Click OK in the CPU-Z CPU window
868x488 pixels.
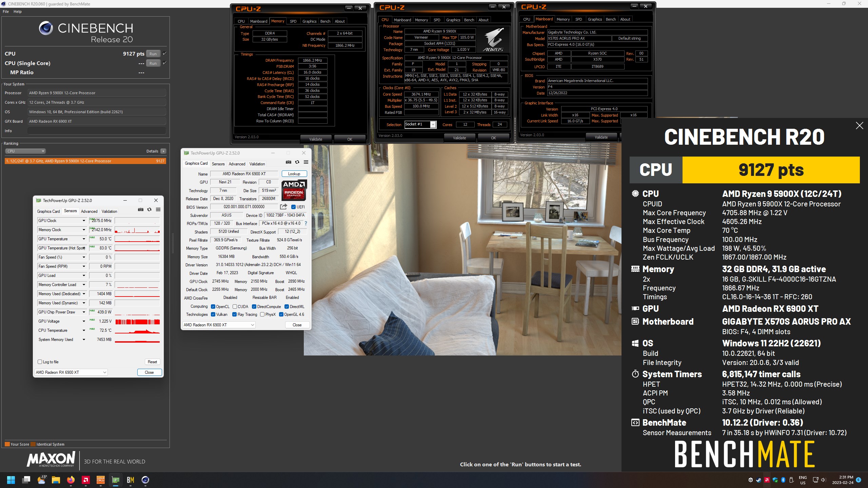coord(493,138)
